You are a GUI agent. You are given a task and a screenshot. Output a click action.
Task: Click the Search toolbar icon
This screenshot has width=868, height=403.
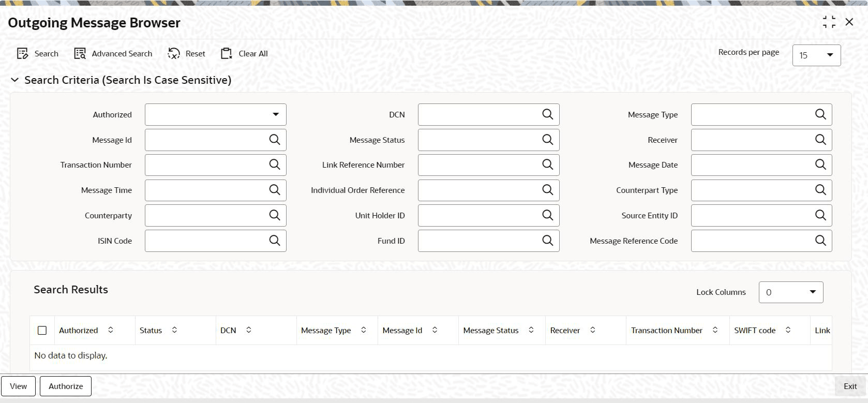pyautogui.click(x=22, y=54)
